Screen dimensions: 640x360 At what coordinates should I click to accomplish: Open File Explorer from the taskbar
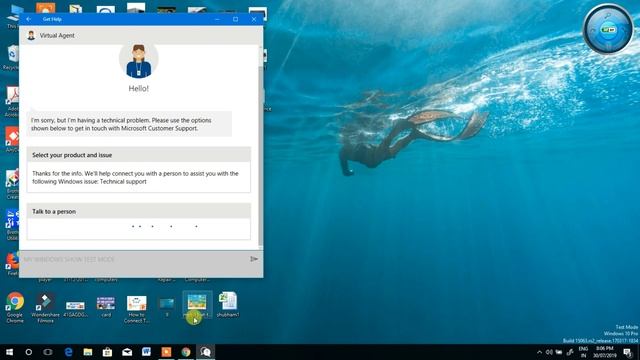click(88, 352)
